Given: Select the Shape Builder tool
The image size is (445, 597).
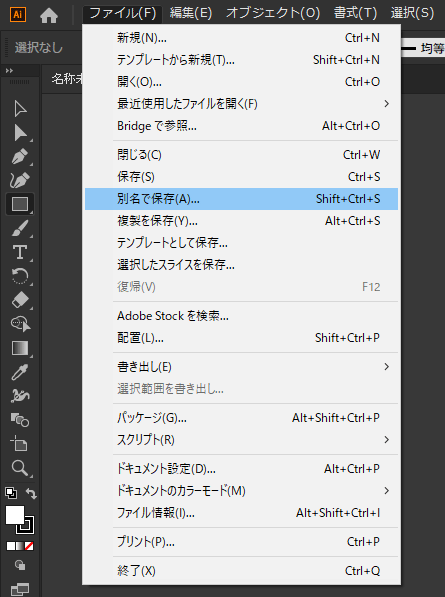Looking at the screenshot, I should tap(21, 324).
